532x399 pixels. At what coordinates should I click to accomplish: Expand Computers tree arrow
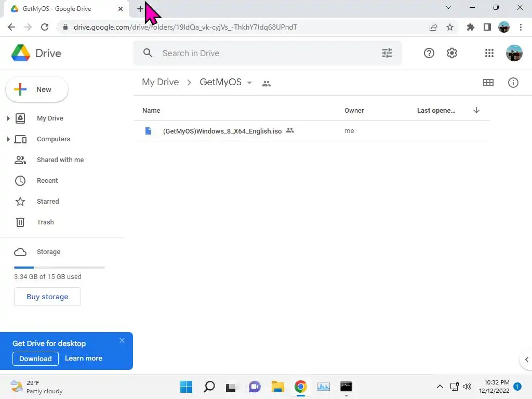8,139
